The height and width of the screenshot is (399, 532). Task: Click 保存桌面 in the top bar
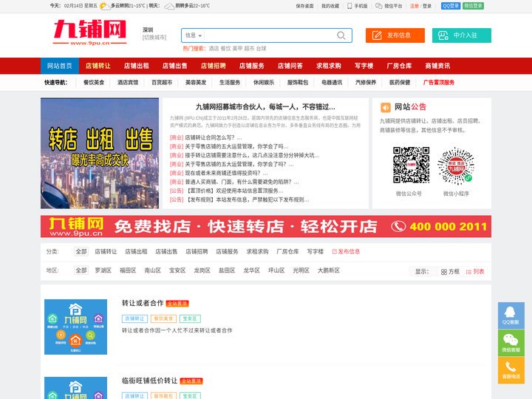pos(304,6)
